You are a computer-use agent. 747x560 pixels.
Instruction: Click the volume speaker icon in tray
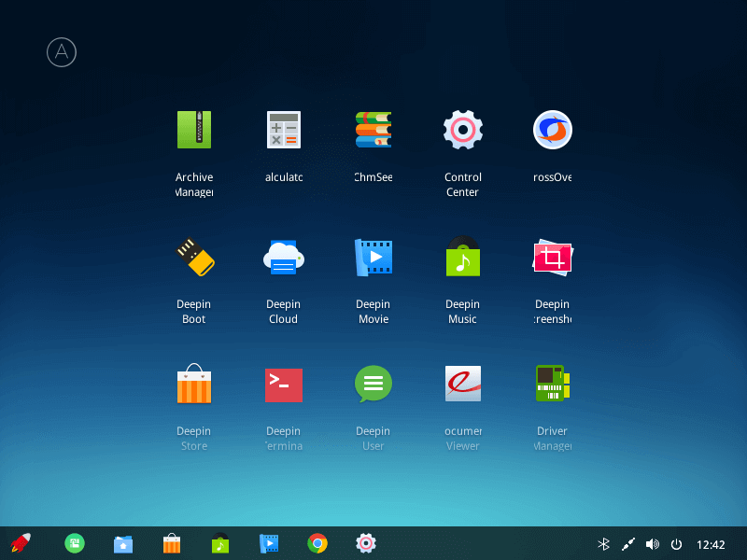[652, 544]
